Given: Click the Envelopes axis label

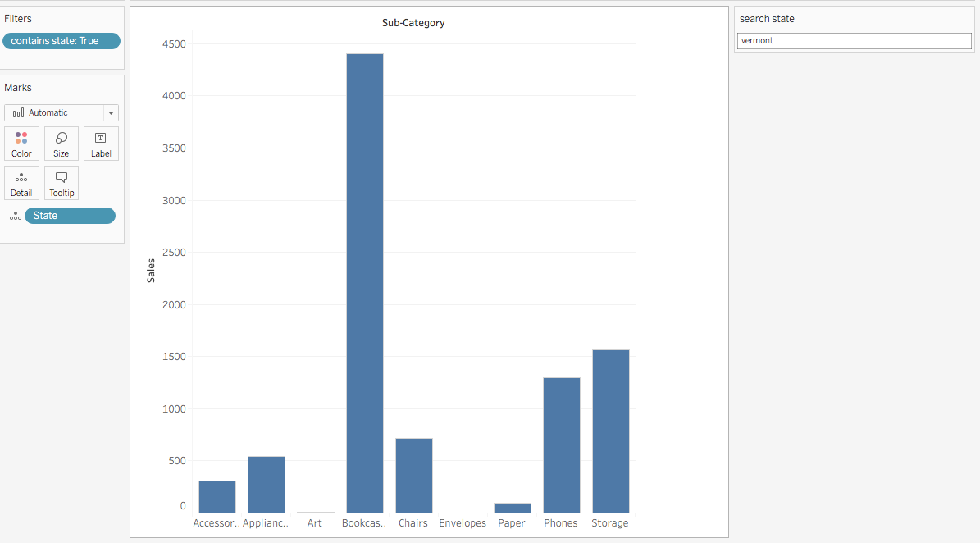Looking at the screenshot, I should click(463, 523).
